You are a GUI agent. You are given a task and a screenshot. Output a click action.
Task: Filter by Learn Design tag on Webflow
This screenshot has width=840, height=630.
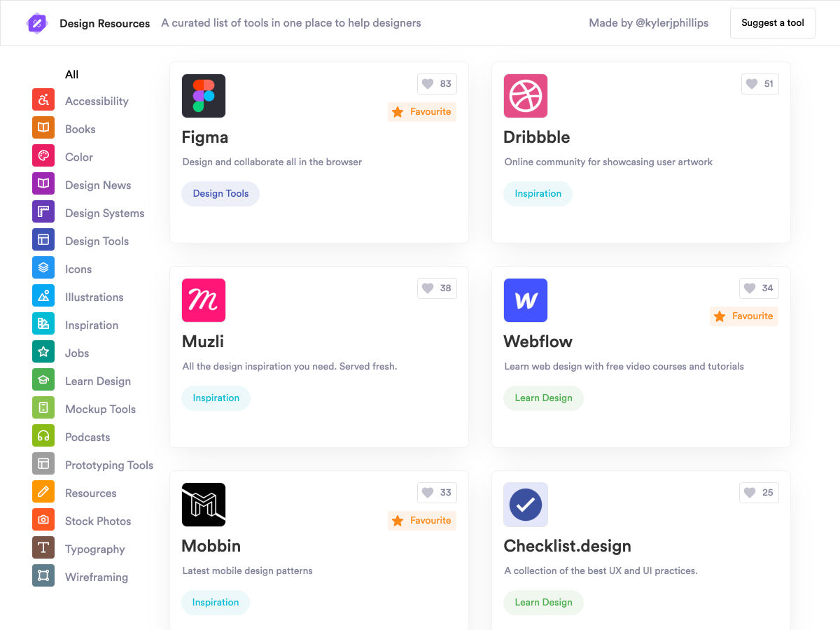pos(543,398)
